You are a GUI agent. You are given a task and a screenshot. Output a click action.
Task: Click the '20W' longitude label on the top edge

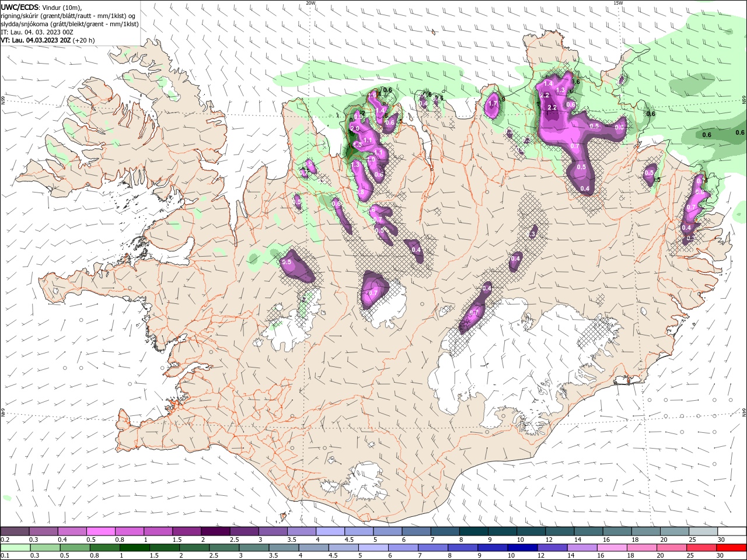click(x=310, y=2)
